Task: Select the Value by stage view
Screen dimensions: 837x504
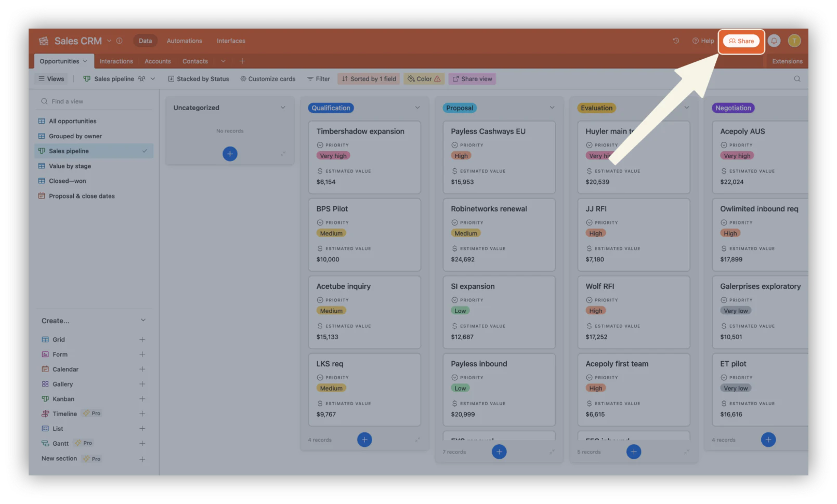Action: coord(94,166)
